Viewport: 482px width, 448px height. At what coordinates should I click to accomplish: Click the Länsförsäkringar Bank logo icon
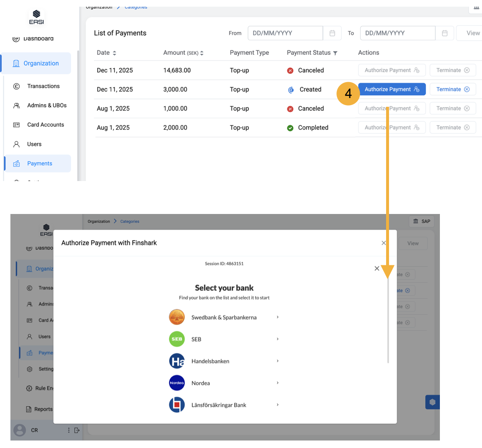[x=177, y=405]
